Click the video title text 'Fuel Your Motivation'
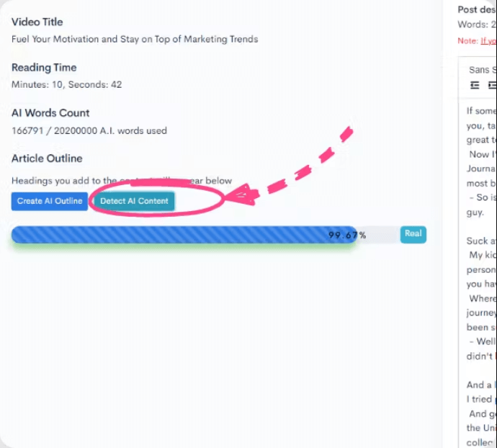This screenshot has width=497, height=448. pyautogui.click(x=135, y=39)
